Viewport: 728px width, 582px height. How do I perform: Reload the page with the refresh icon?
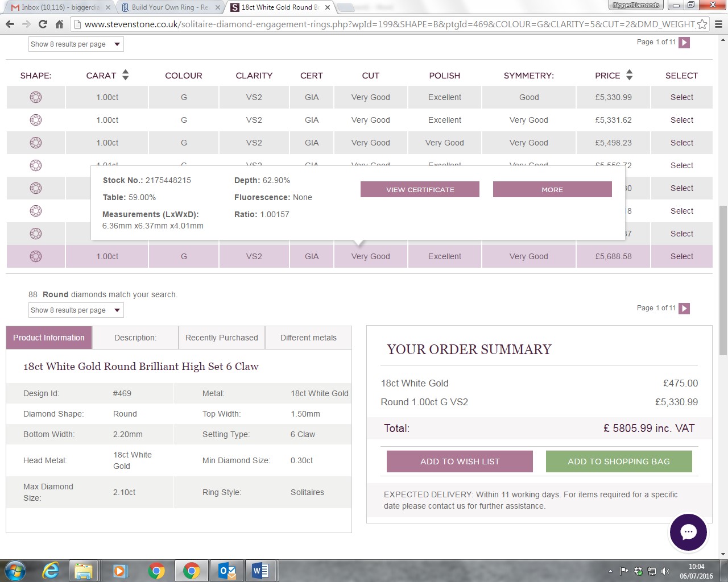tap(43, 24)
